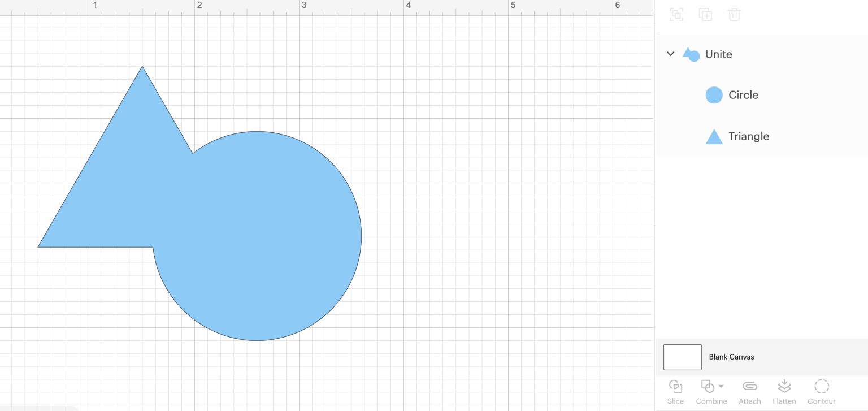Click the Circle layer thumbnail

(714, 94)
